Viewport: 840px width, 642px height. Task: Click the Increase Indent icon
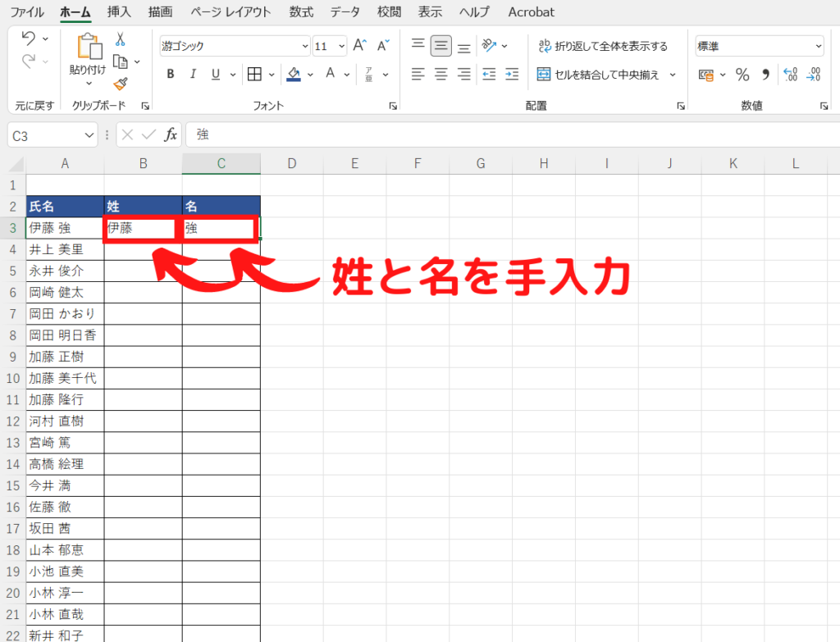click(512, 74)
